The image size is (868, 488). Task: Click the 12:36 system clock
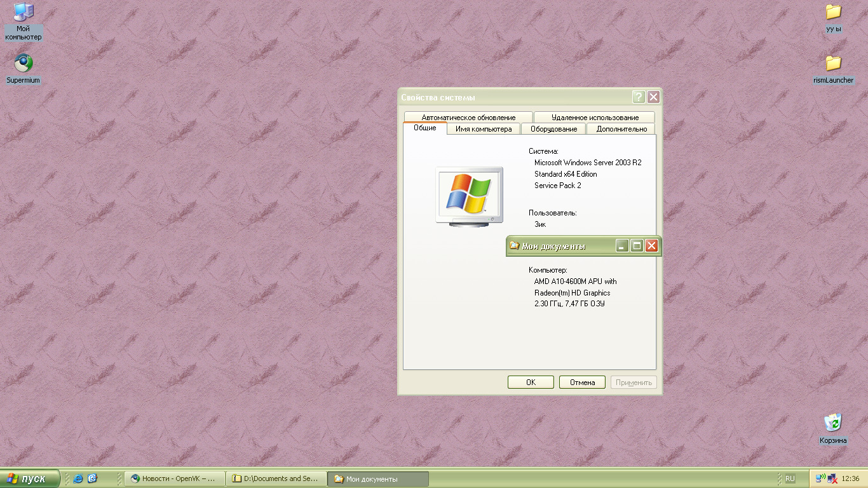[x=850, y=478]
